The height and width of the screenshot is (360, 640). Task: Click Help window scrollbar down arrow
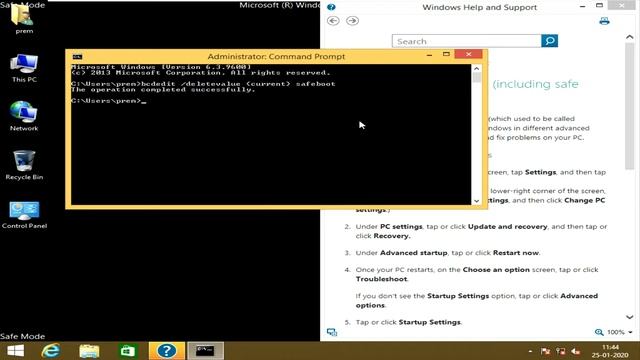[x=629, y=317]
